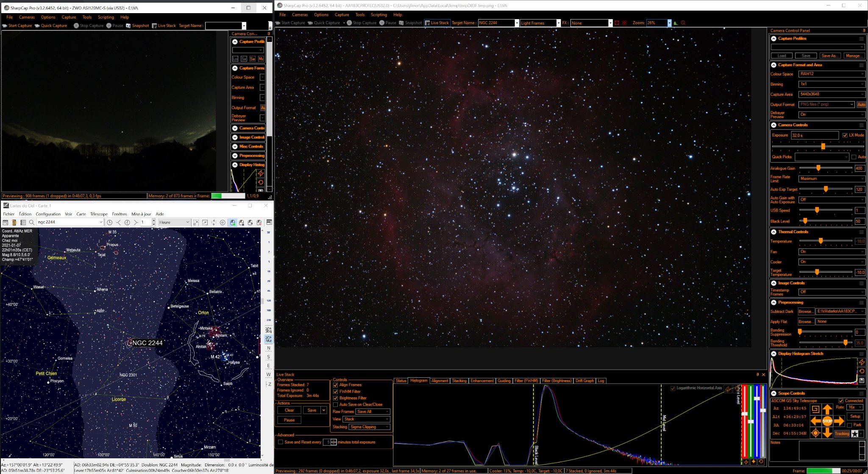
Task: Enable the Park checkbox
Action: tap(849, 425)
